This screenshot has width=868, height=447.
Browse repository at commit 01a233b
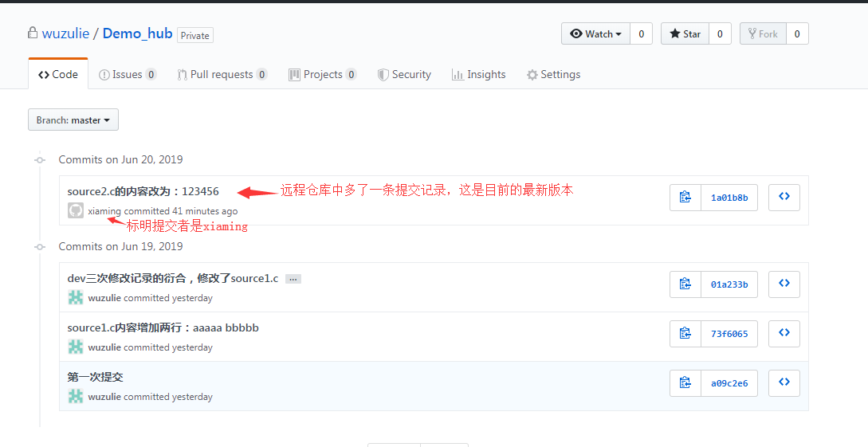coord(784,284)
